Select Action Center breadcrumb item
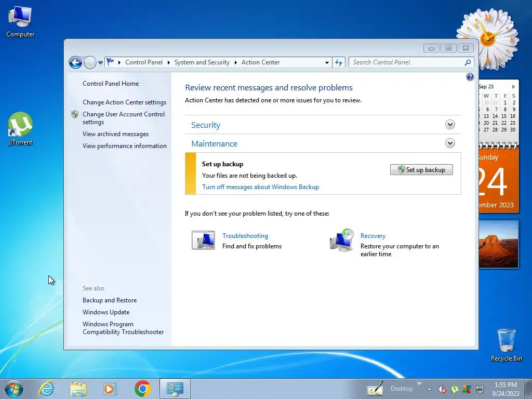The image size is (532, 399). coord(260,62)
